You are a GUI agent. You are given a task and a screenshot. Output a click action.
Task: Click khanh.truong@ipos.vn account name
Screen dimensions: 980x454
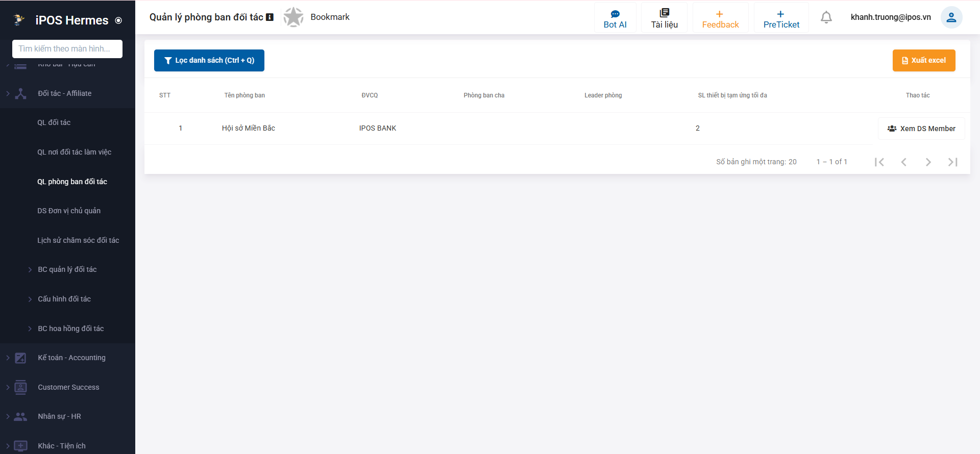pyautogui.click(x=891, y=17)
